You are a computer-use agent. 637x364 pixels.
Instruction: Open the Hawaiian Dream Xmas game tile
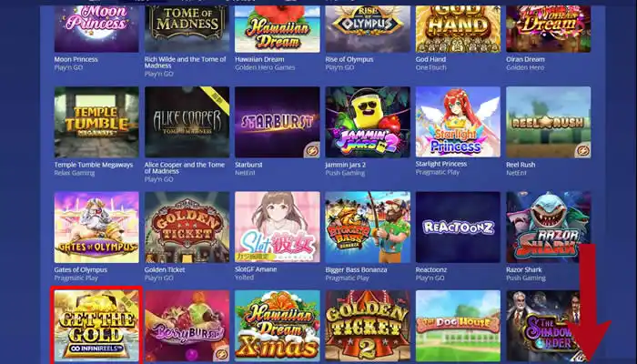(x=277, y=326)
